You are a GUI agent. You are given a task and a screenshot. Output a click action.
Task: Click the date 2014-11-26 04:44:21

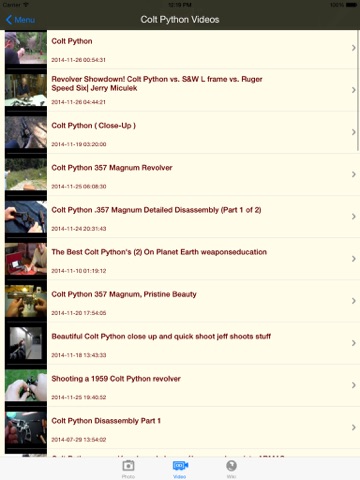point(78,102)
